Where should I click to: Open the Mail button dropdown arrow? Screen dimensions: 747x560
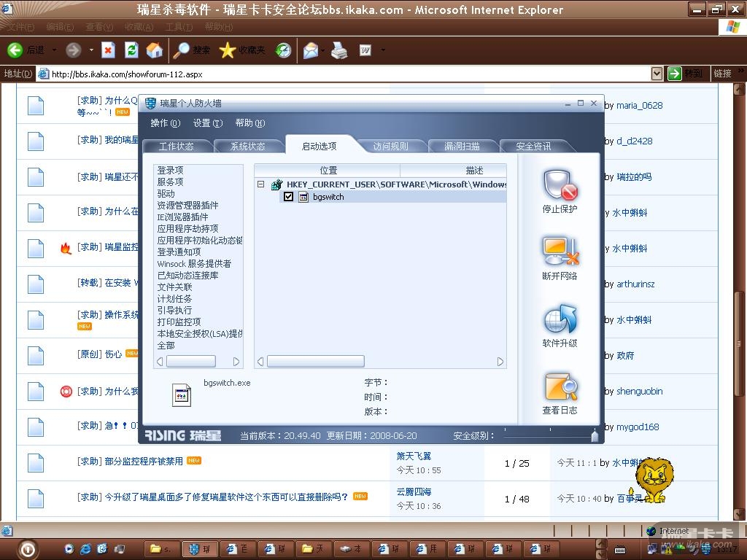click(323, 50)
